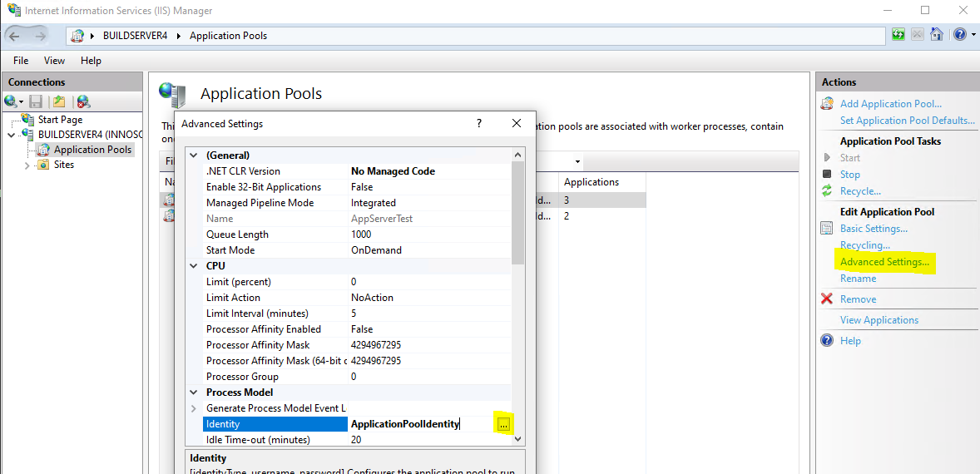Open Advanced Settings link in Actions
Image resolution: width=980 pixels, height=474 pixels.
[884, 262]
